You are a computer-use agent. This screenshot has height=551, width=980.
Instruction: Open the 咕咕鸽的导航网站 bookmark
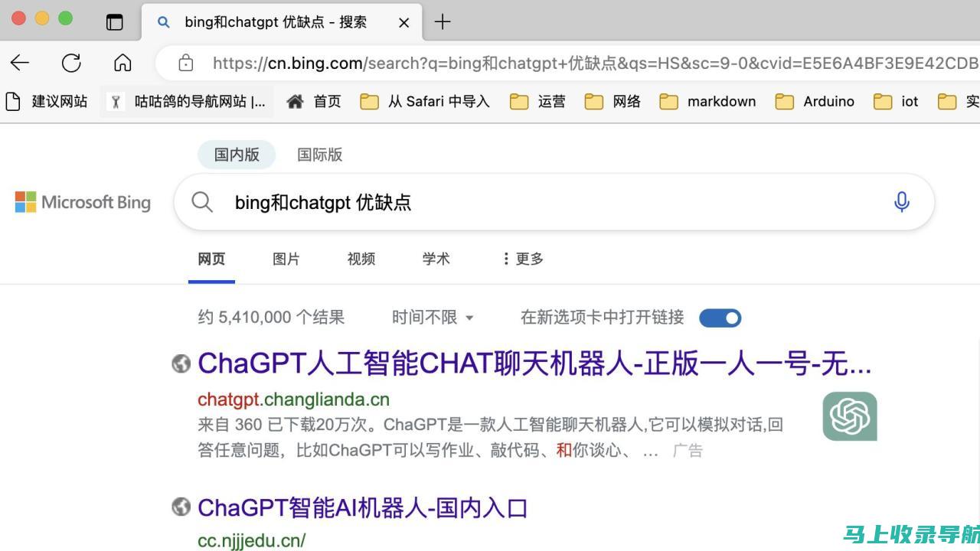pos(186,101)
